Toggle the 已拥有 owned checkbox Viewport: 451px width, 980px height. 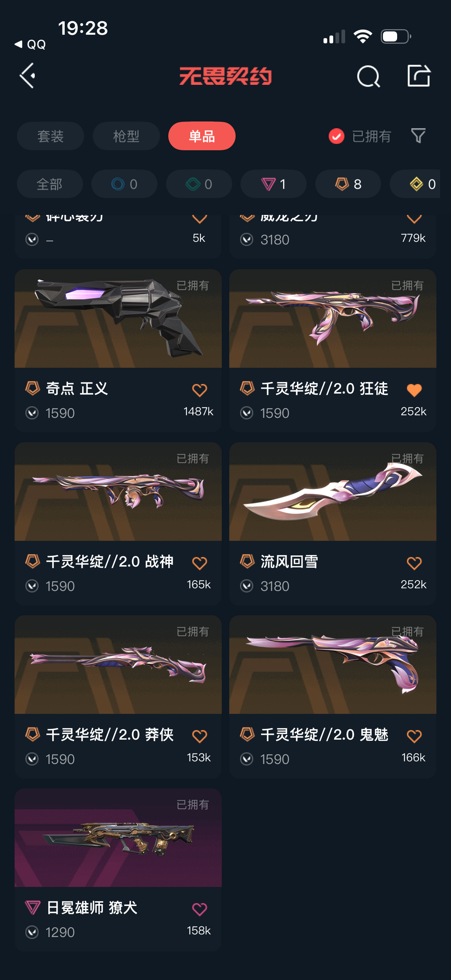click(x=337, y=136)
